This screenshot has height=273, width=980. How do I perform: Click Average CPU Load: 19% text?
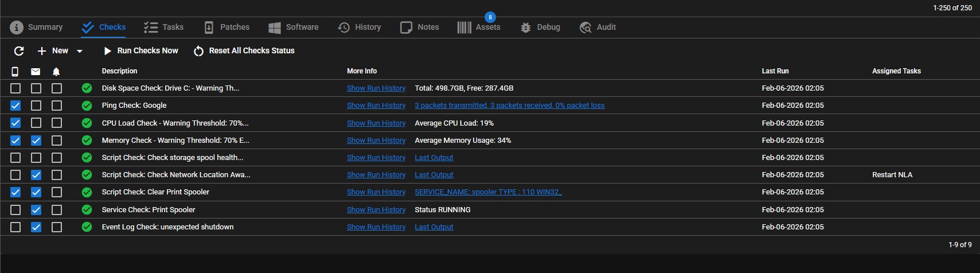[454, 123]
